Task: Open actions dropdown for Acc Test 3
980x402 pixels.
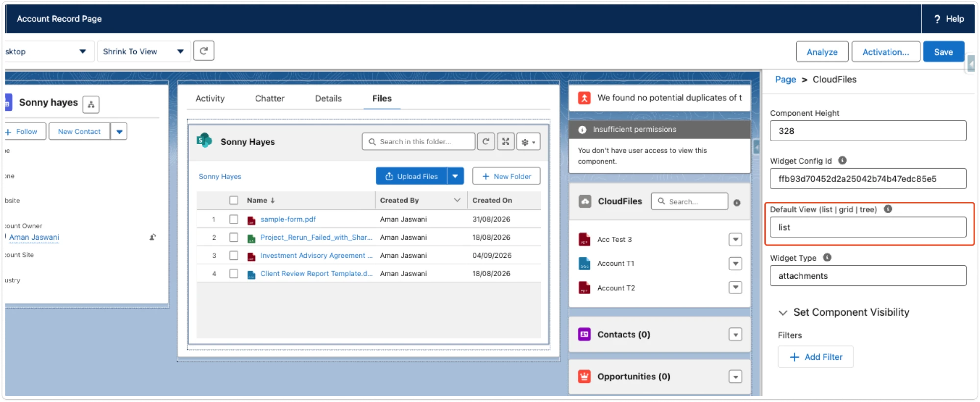Action: (x=735, y=239)
